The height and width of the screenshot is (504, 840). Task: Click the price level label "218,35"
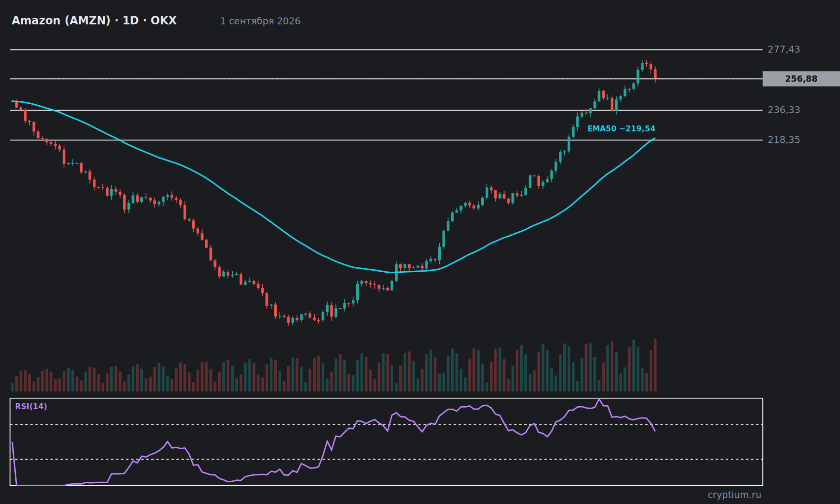[784, 140]
